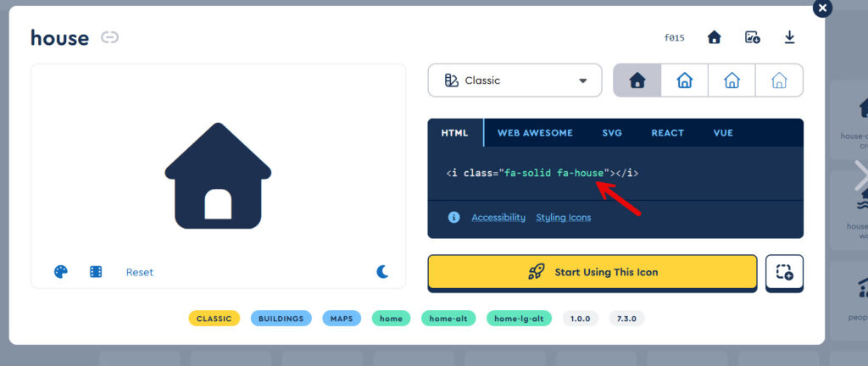Copy the house icon permalink

[x=109, y=37]
